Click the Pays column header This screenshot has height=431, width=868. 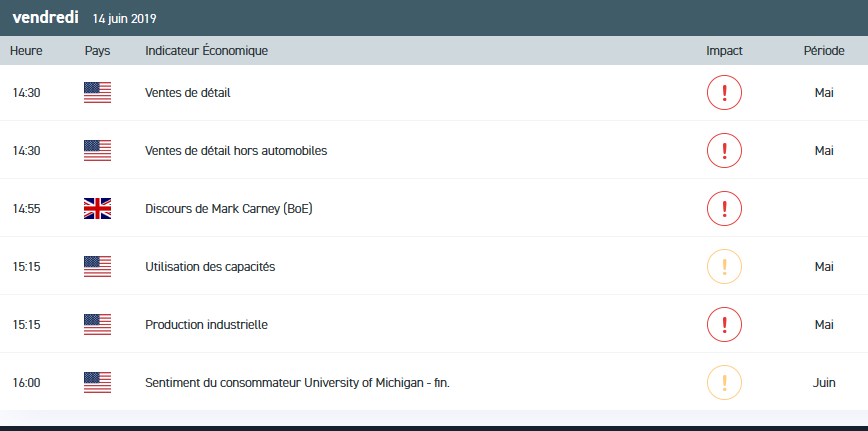pos(98,51)
